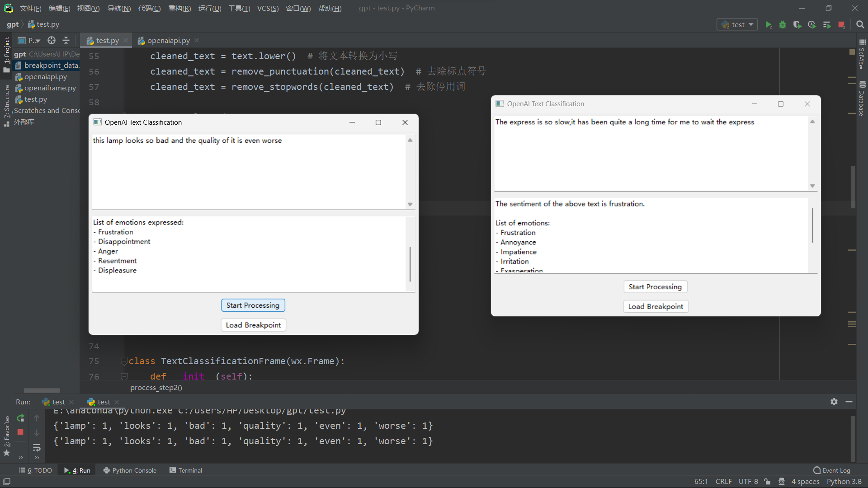This screenshot has width=868, height=488.
Task: Click the project panel horizontal scrollbar
Action: point(42,390)
